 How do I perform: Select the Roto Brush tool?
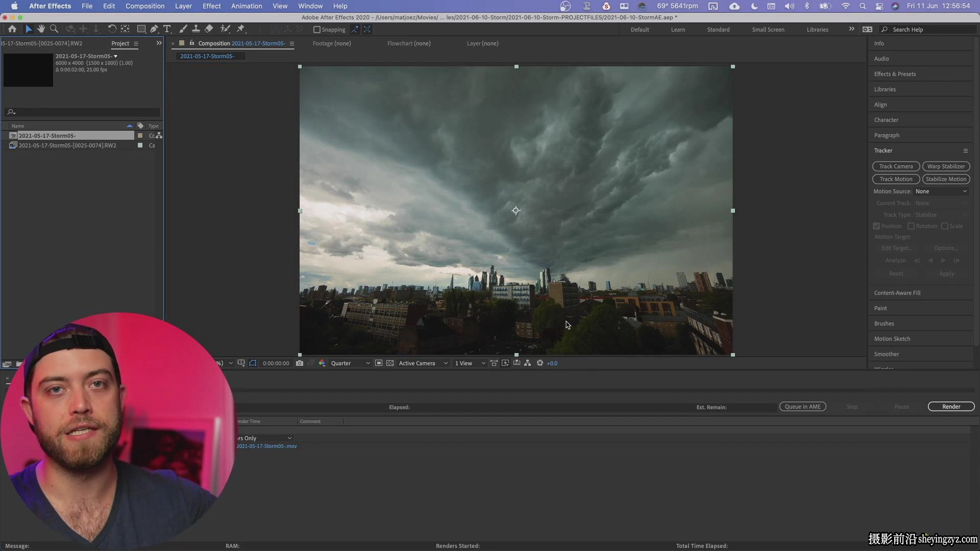(x=225, y=29)
